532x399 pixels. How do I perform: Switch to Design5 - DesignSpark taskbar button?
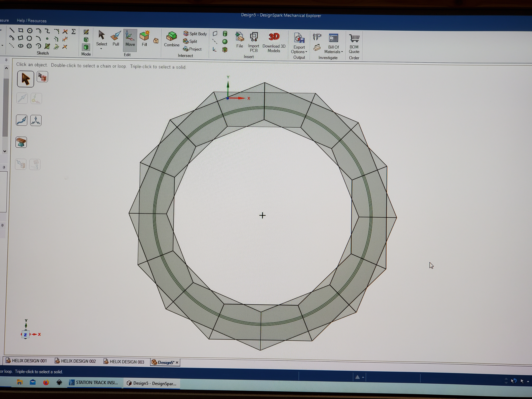tap(152, 383)
